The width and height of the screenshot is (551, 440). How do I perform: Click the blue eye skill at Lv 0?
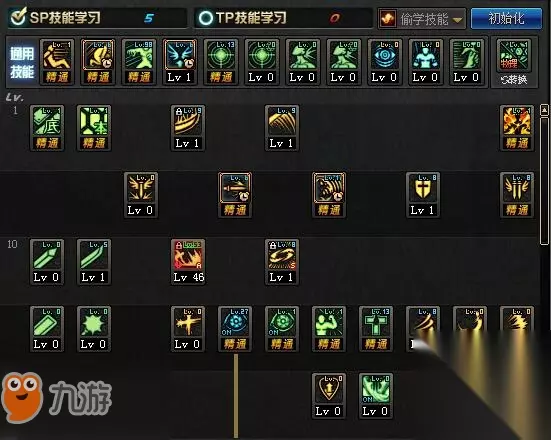tap(385, 62)
